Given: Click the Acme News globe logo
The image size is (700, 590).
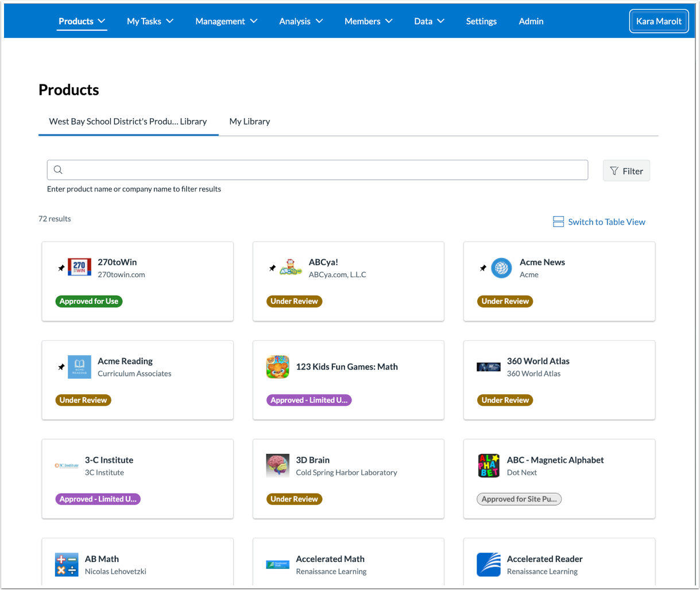Looking at the screenshot, I should tap(501, 268).
